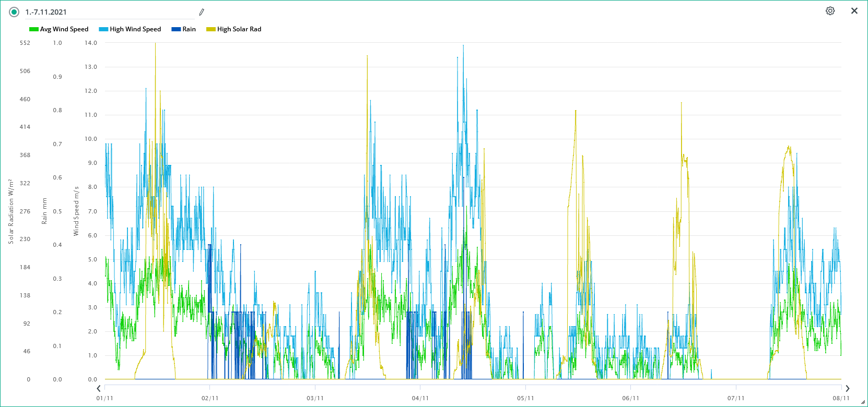Select the green radio button beside chart title
Image resolution: width=868 pixels, height=407 pixels.
(14, 12)
